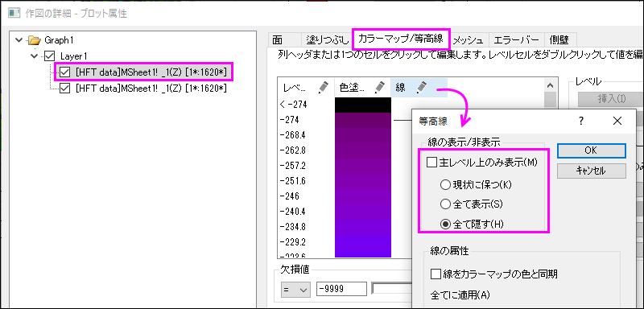Click the Graph1 folder icon

35,40
